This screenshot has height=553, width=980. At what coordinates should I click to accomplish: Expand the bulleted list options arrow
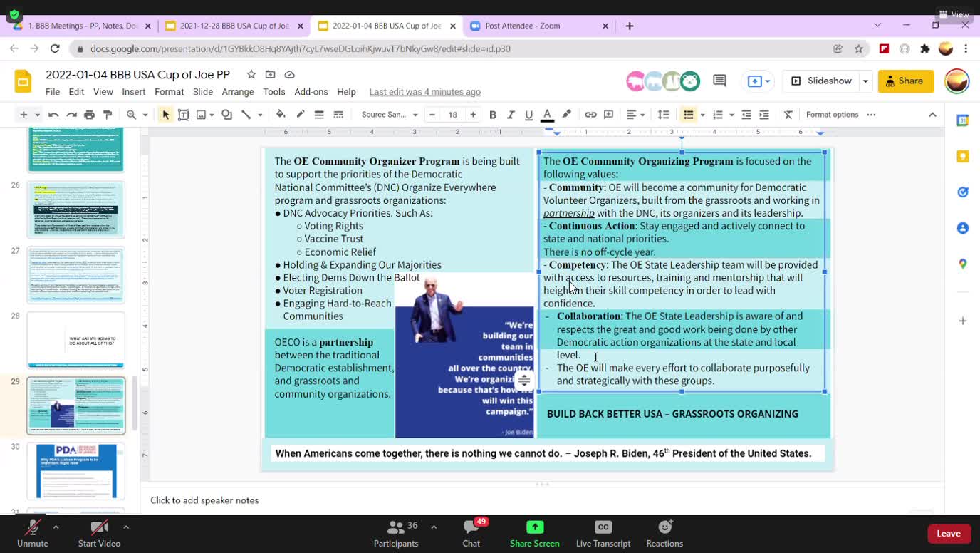click(702, 115)
